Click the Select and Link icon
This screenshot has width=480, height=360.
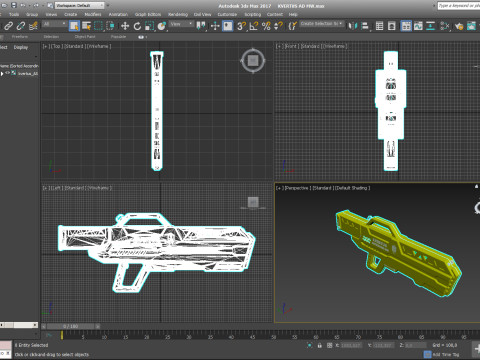click(8, 26)
